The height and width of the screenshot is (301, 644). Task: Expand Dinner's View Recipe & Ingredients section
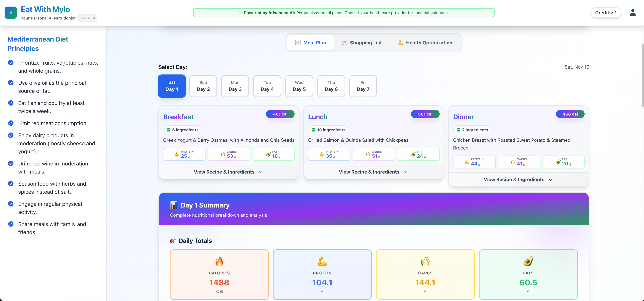(x=518, y=179)
